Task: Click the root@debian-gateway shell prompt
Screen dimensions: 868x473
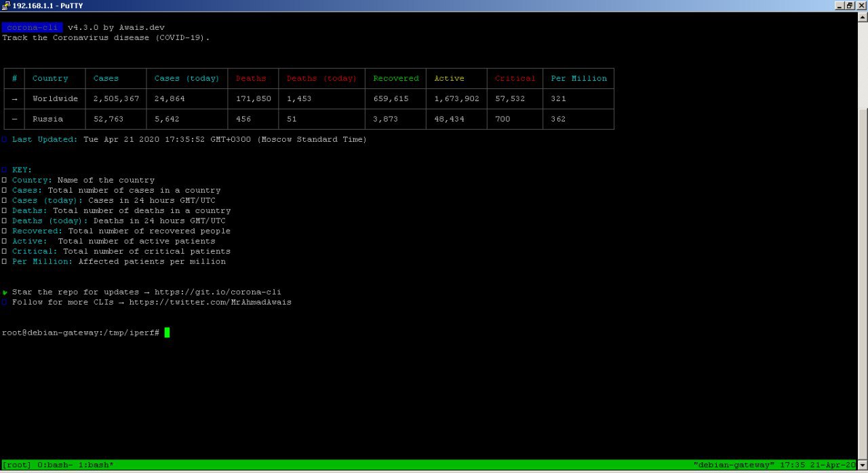Action: click(81, 333)
